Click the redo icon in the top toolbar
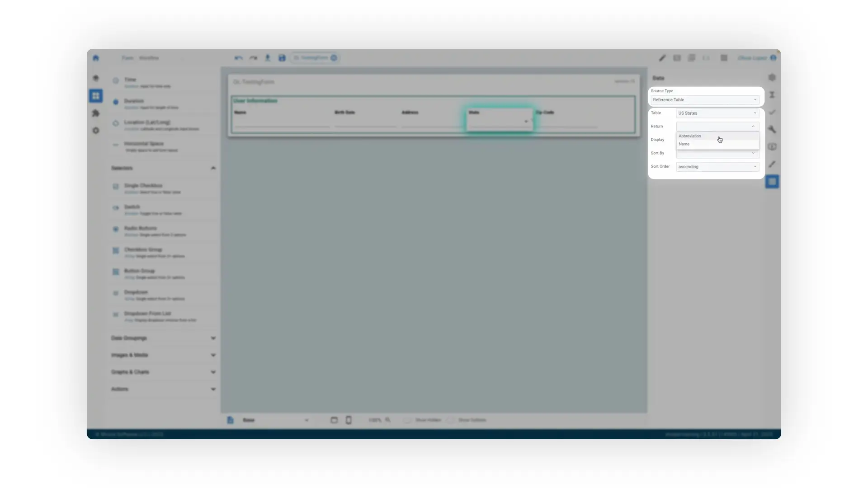Viewport: 868px width, 488px height. click(x=253, y=58)
